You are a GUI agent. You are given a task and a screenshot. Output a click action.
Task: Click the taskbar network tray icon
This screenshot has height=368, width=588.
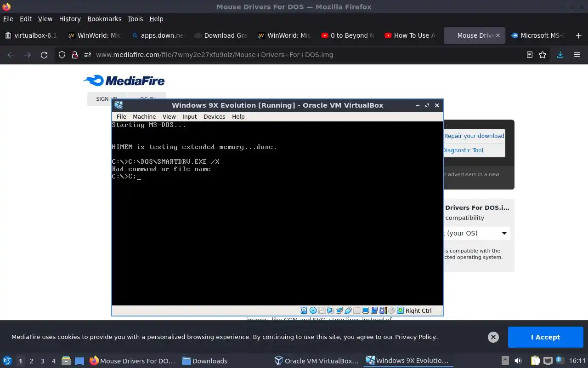(x=548, y=361)
